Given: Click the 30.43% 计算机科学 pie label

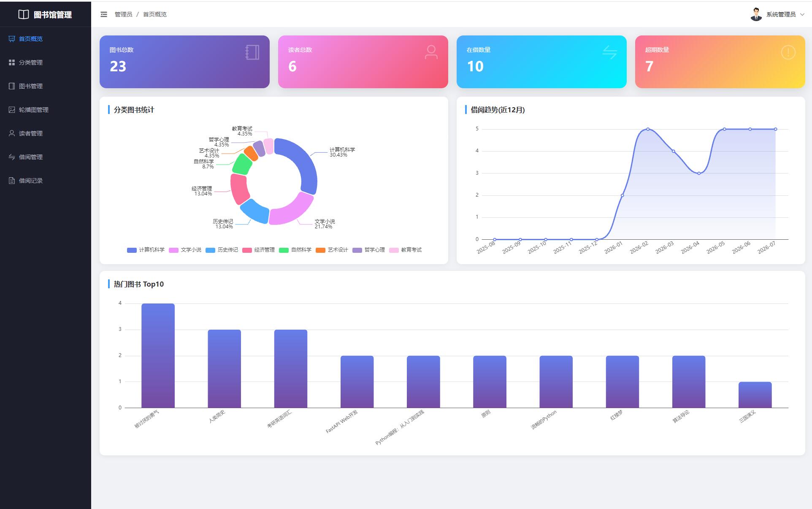Looking at the screenshot, I should [342, 152].
